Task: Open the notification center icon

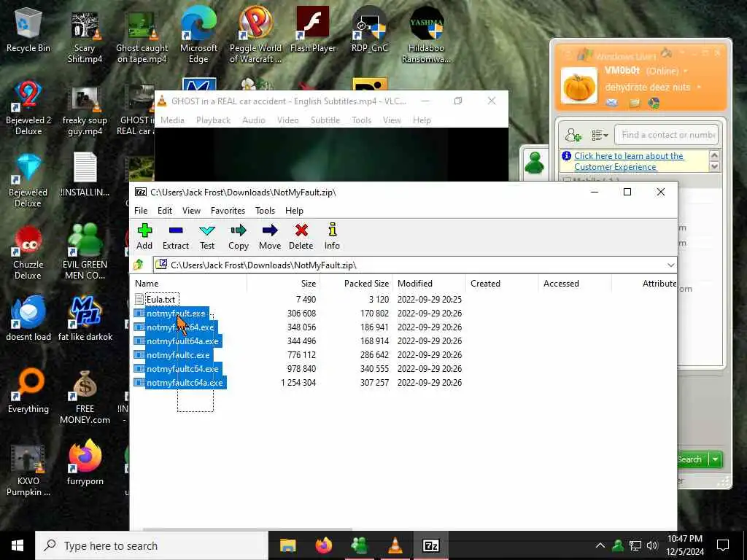Action: pyautogui.click(x=723, y=545)
